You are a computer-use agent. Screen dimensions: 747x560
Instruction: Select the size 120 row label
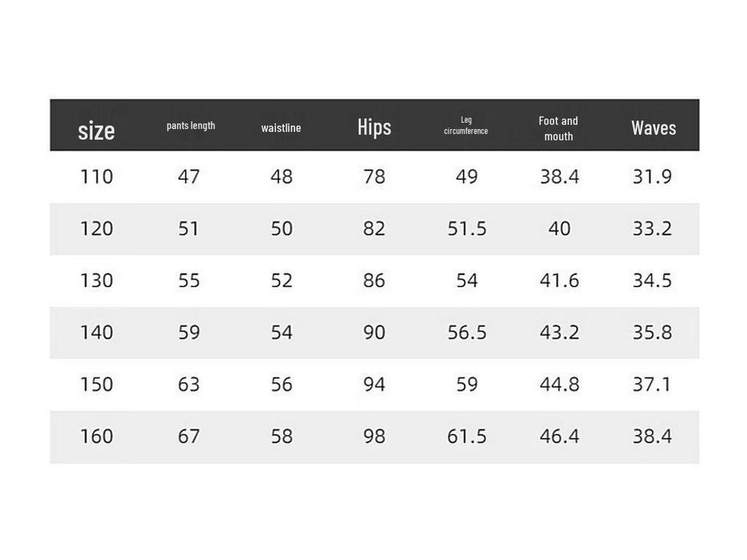click(x=97, y=228)
